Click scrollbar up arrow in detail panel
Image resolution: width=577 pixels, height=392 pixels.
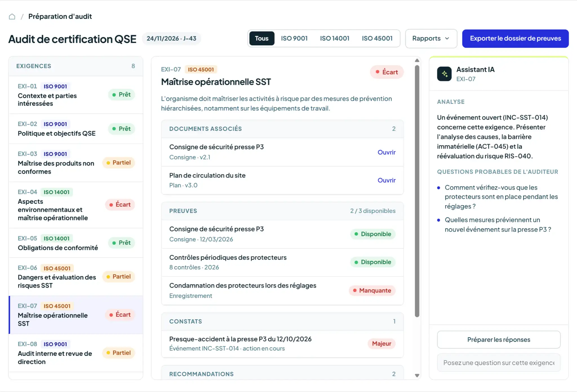417,60
